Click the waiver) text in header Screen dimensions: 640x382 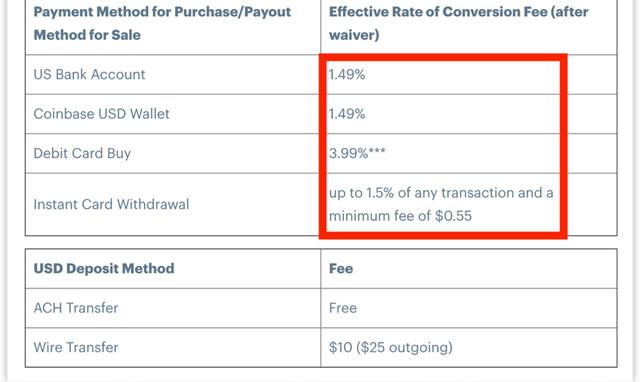(x=354, y=35)
